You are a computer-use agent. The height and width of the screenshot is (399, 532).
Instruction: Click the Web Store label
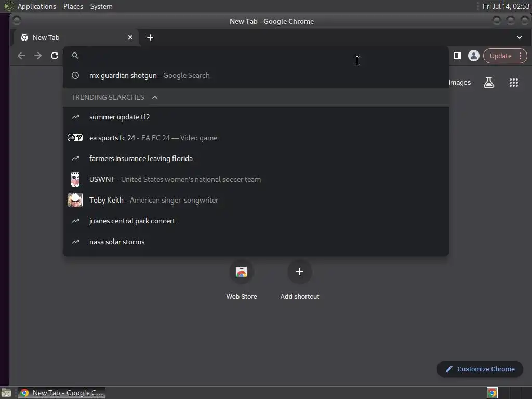coord(242,297)
